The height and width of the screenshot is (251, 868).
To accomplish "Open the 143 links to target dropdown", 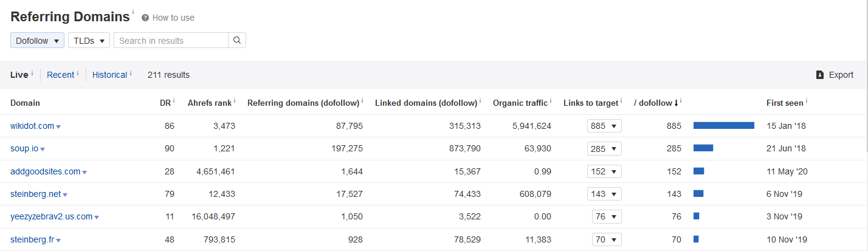I will pos(604,194).
